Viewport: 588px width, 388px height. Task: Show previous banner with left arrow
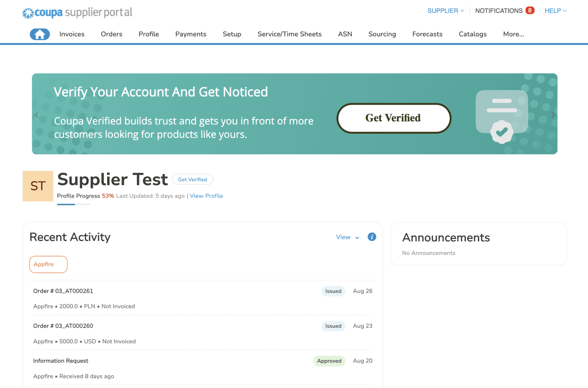36,115
